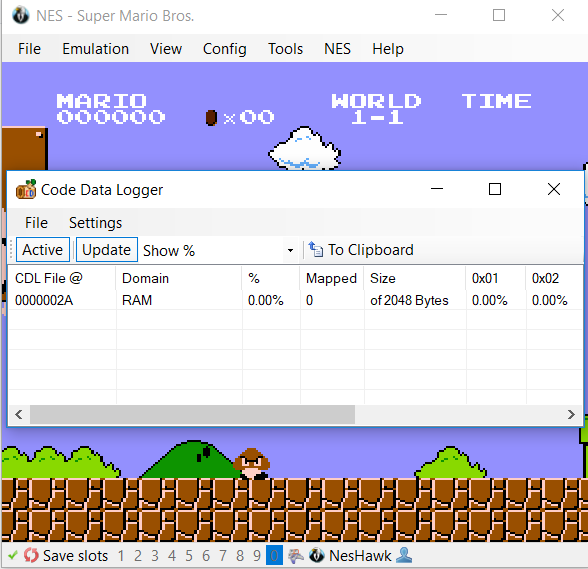Click the % column header
Viewport: 588px width, 569px height.
pos(271,278)
